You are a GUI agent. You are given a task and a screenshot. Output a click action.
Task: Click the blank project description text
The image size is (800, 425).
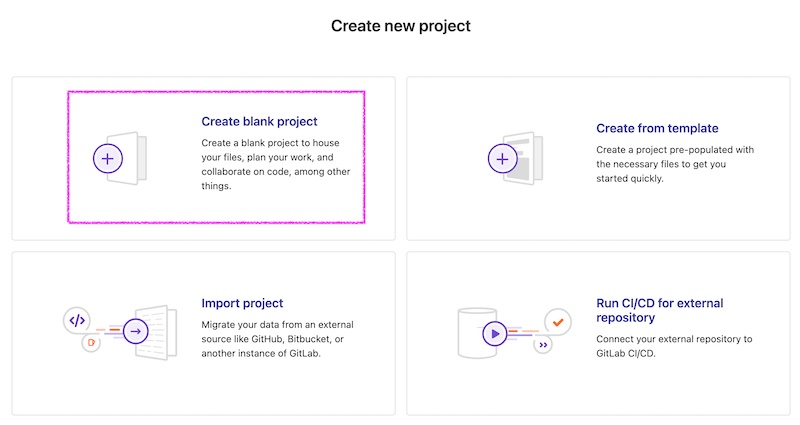(276, 164)
